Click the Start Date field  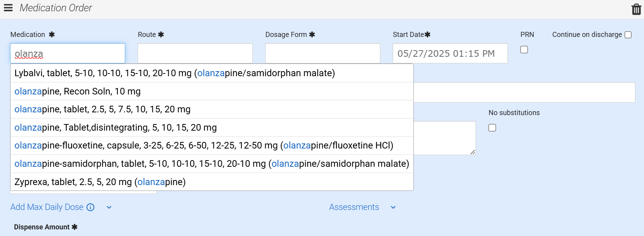[x=450, y=53]
